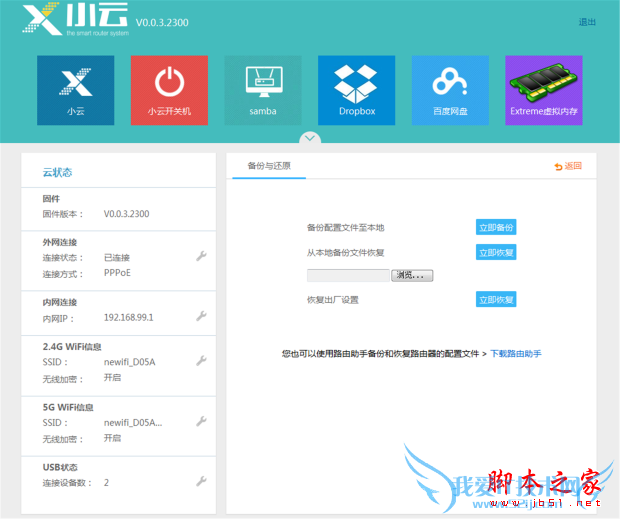Click 立即备份 button
The width and height of the screenshot is (620, 519).
[x=496, y=227]
